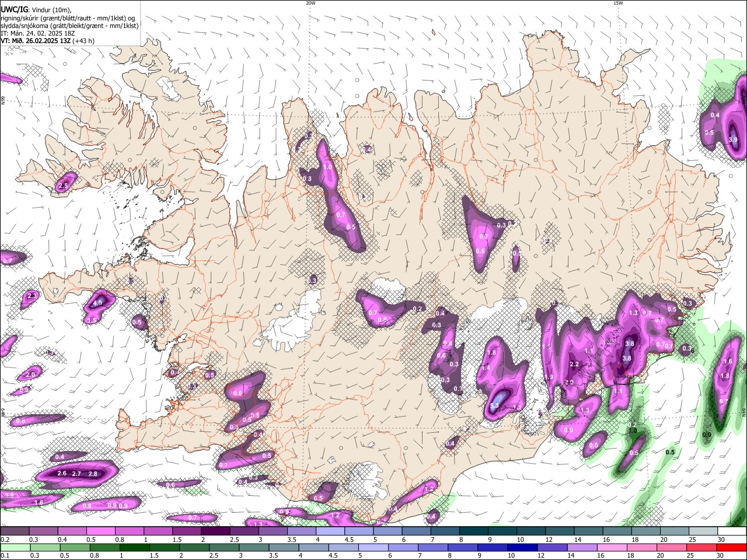Click the 4.0 value west of Snæfellsnes
747x560 pixels.
(97, 303)
